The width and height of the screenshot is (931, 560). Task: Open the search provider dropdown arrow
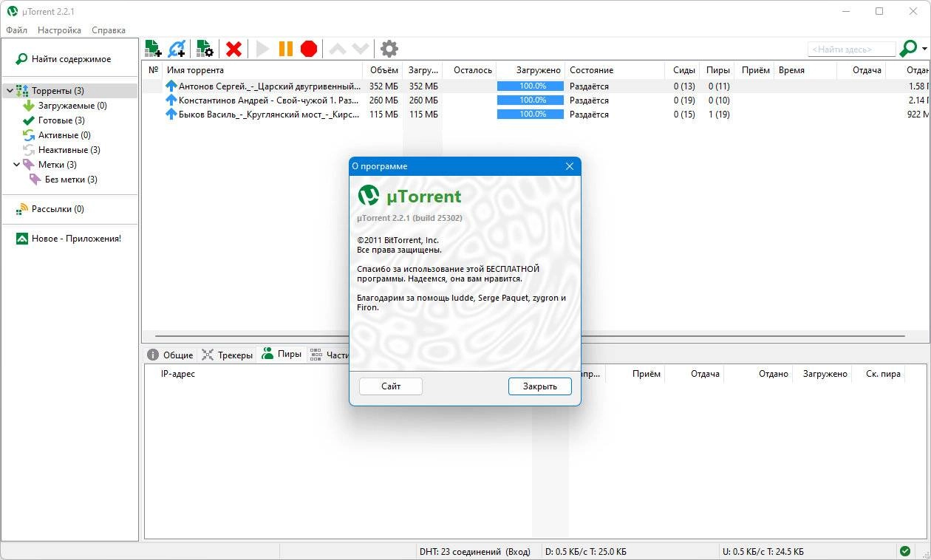pos(924,49)
